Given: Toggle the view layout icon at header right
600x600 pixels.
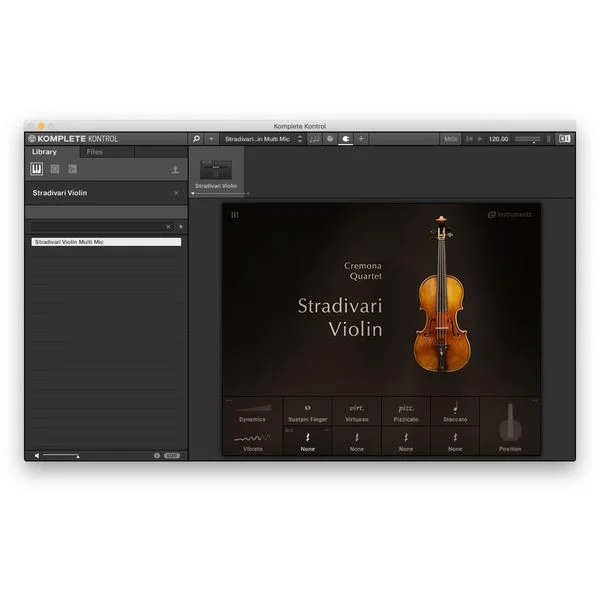Looking at the screenshot, I should click(565, 139).
